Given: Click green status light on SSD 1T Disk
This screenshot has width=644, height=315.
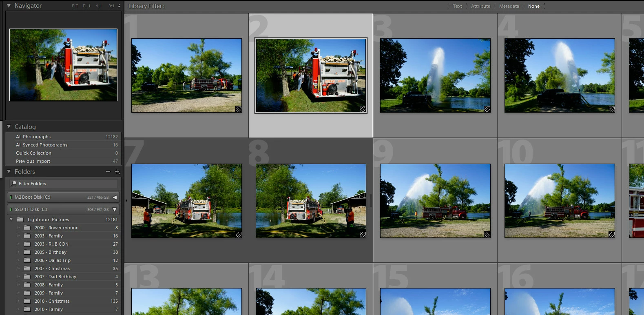Looking at the screenshot, I should tap(11, 210).
